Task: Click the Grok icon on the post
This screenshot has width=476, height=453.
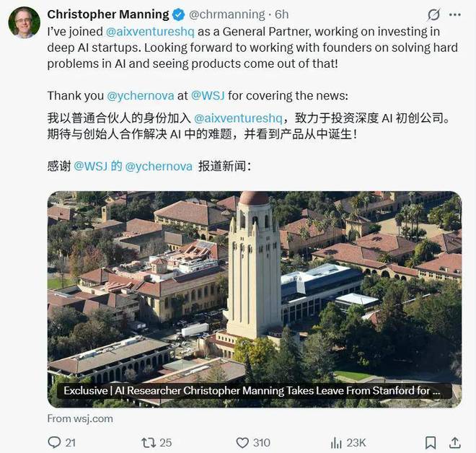Action: click(x=433, y=14)
